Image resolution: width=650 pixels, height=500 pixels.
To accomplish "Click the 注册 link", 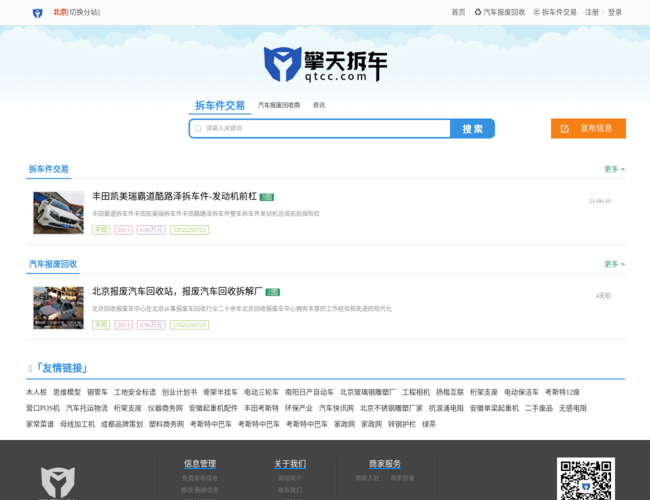I will pos(592,12).
